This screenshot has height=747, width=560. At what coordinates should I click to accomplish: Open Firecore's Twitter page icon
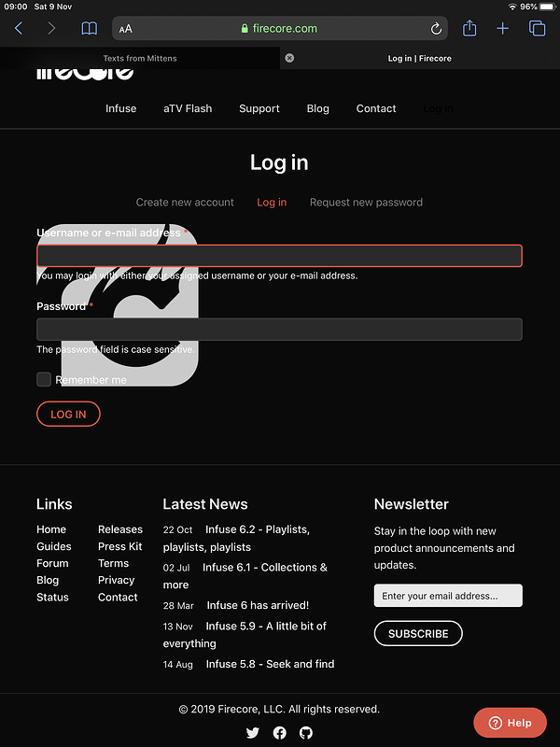tap(253, 732)
